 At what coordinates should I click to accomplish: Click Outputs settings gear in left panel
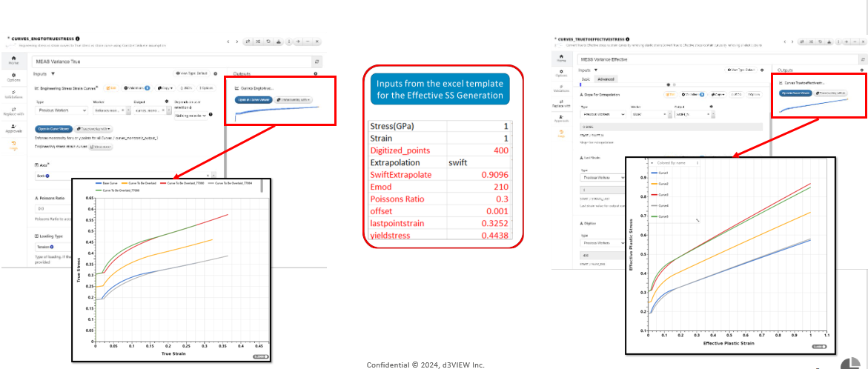[316, 73]
